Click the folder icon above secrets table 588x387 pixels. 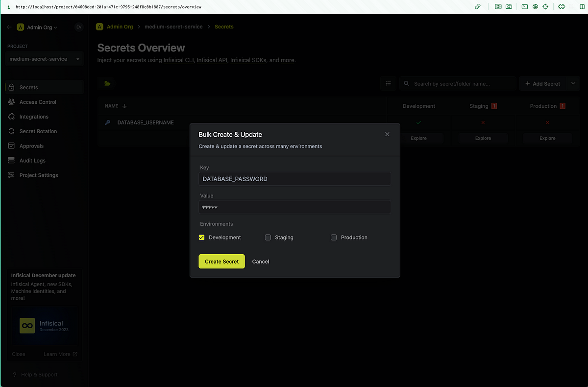click(107, 84)
